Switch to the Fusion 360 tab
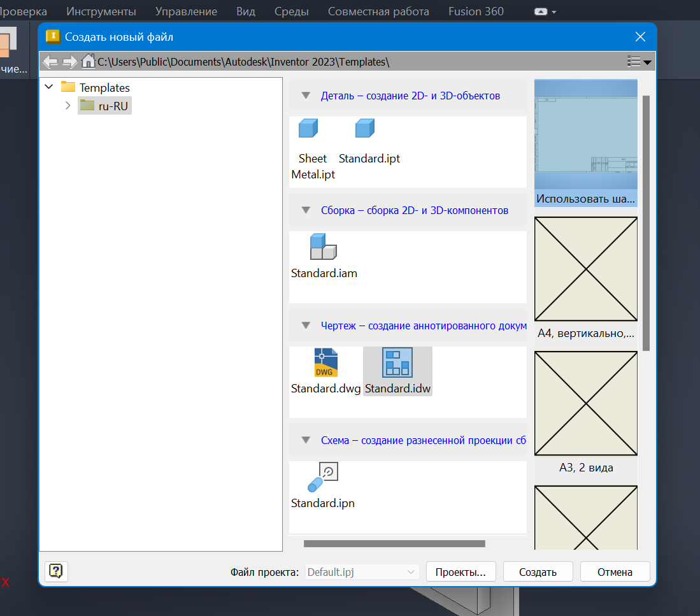This screenshot has width=700, height=616. [476, 11]
